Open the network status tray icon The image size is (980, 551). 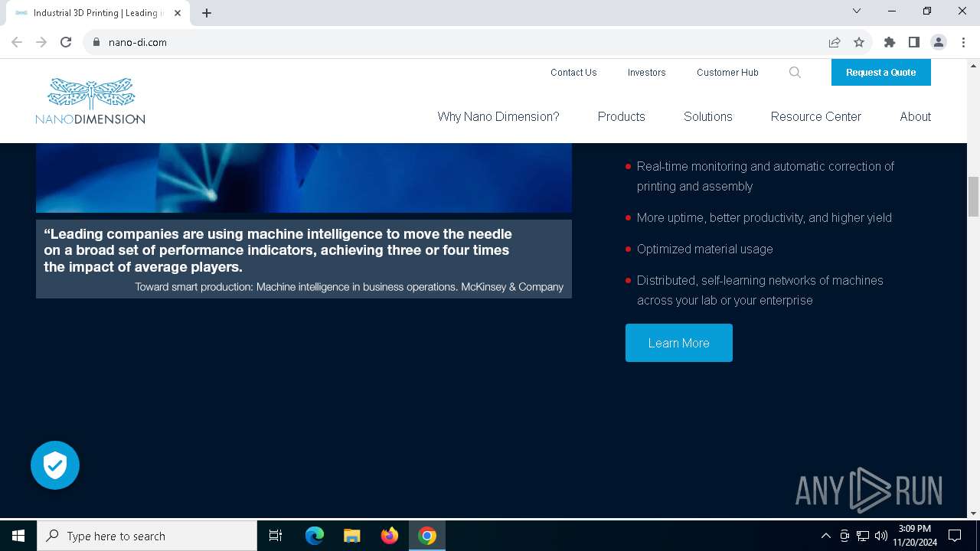pyautogui.click(x=863, y=536)
